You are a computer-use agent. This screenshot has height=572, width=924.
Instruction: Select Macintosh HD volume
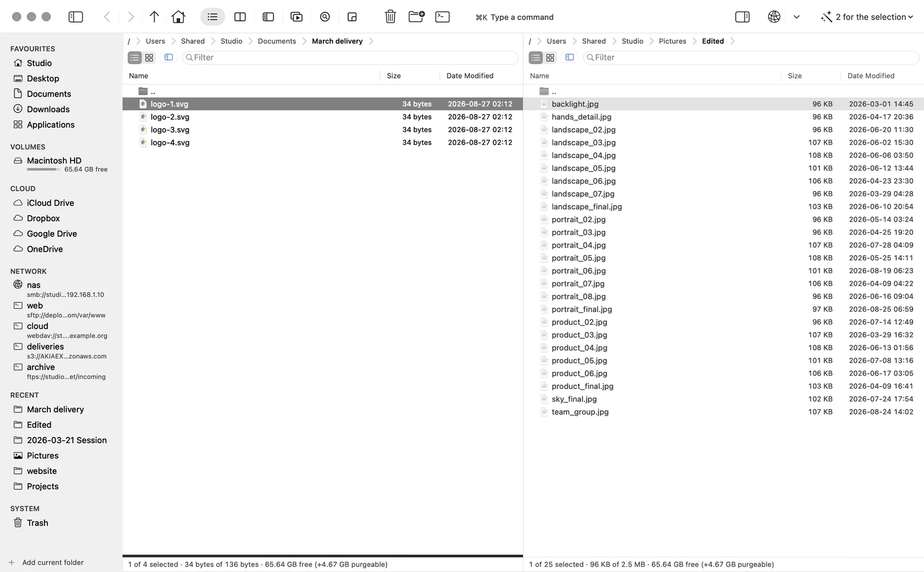(54, 160)
